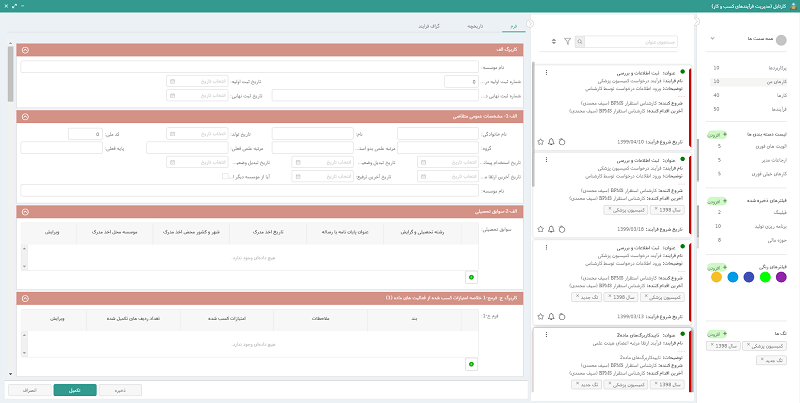Click green add-row button in فرم ج-1 table
The height and width of the screenshot is (403, 800).
[471, 365]
